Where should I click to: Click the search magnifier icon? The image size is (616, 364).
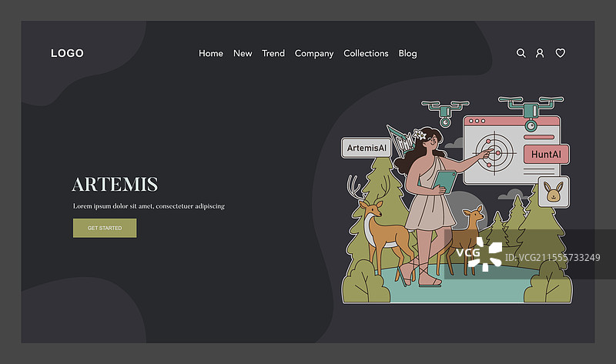click(521, 53)
